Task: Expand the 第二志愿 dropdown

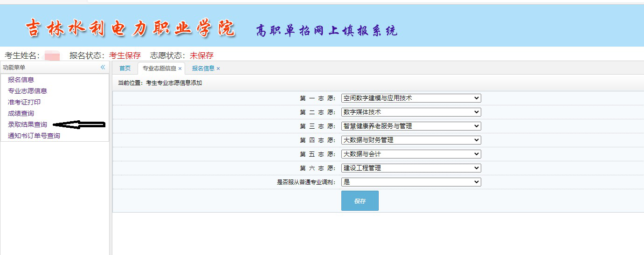Action: [x=411, y=112]
